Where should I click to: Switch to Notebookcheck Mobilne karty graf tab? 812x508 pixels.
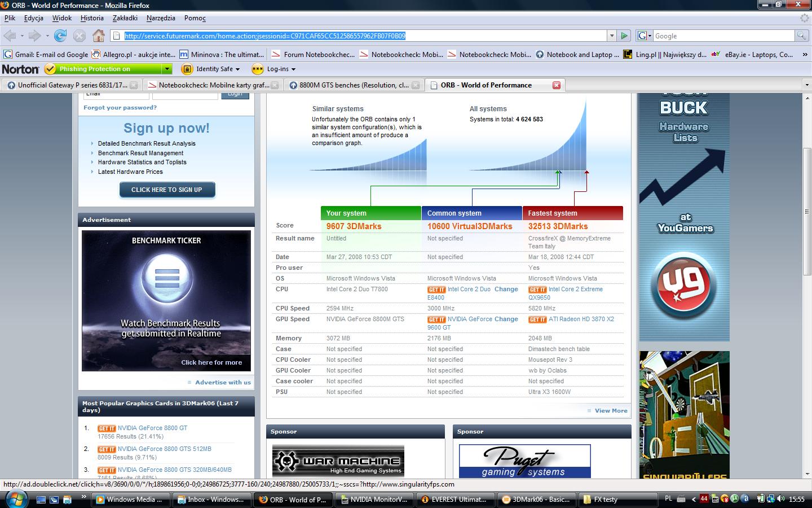pyautogui.click(x=213, y=85)
